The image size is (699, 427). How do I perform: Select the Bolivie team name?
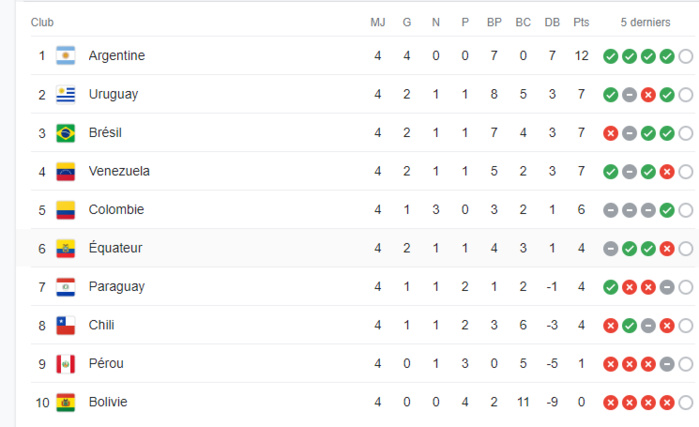(108, 402)
